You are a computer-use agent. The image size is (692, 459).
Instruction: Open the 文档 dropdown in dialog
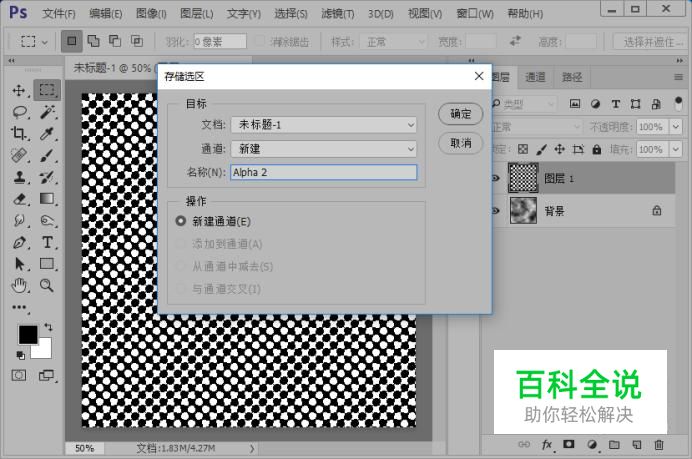323,125
